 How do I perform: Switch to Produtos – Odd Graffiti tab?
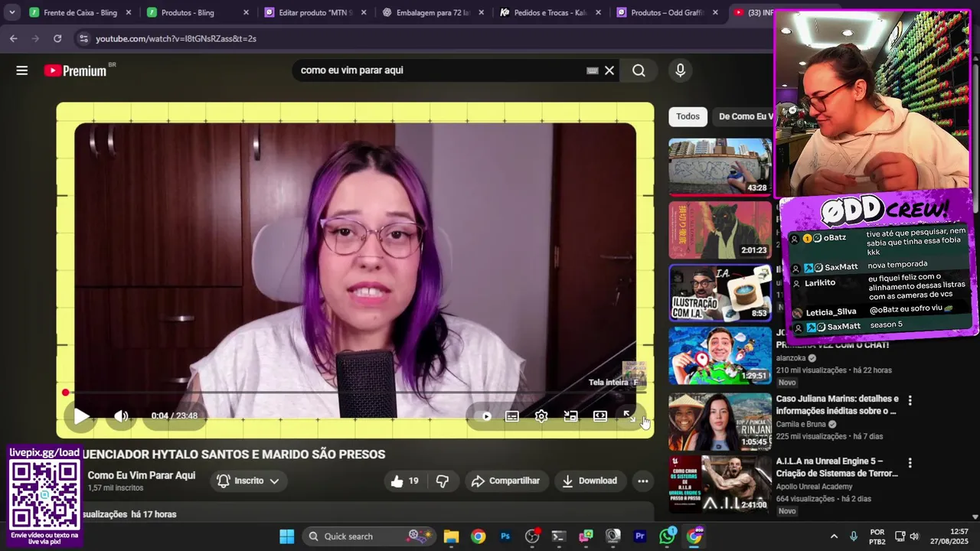click(668, 13)
